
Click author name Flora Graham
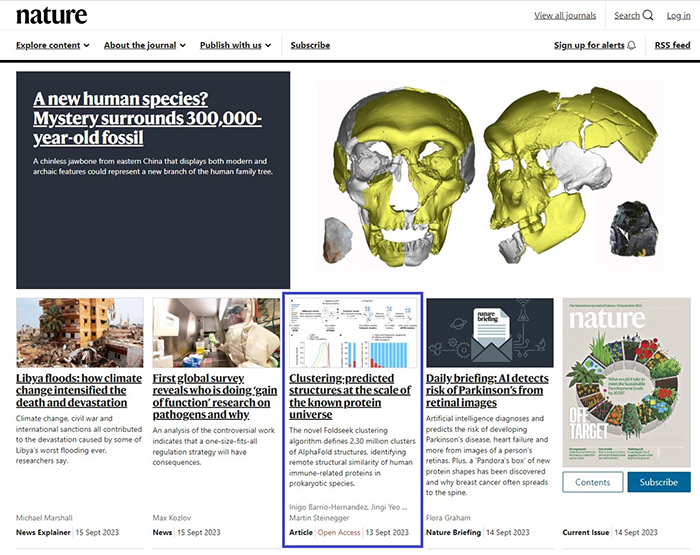(x=448, y=518)
